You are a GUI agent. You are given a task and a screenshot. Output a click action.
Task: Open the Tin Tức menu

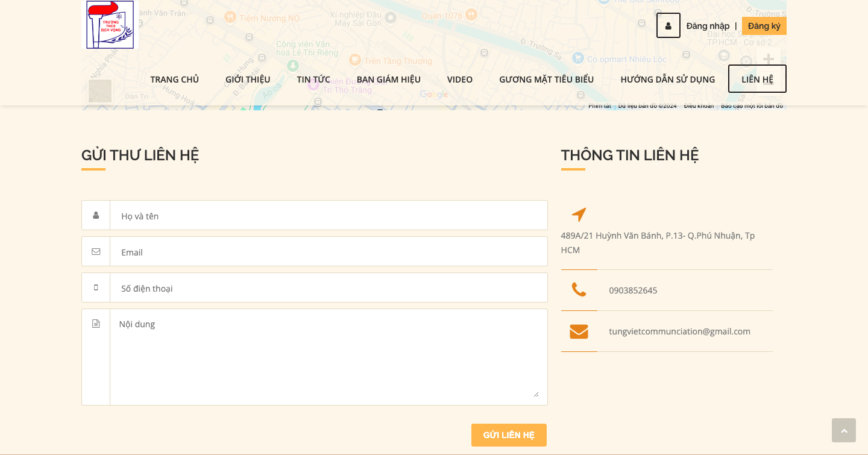click(x=313, y=80)
